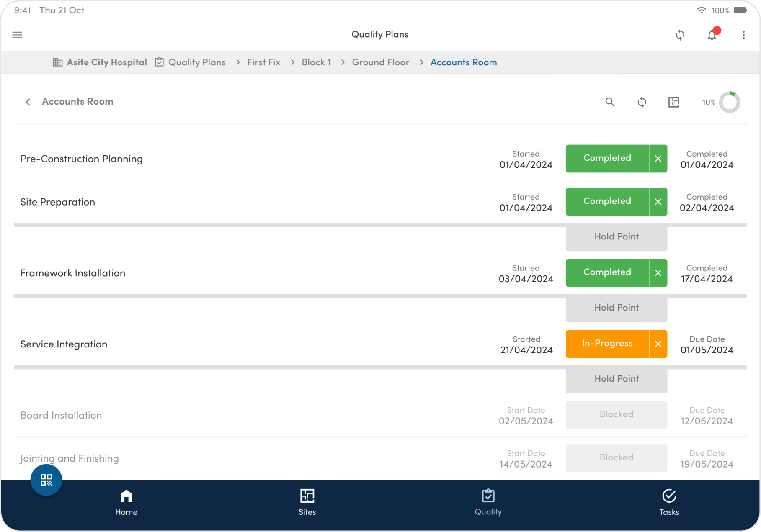
Task: Tap the 10% progress ring
Action: tap(729, 102)
